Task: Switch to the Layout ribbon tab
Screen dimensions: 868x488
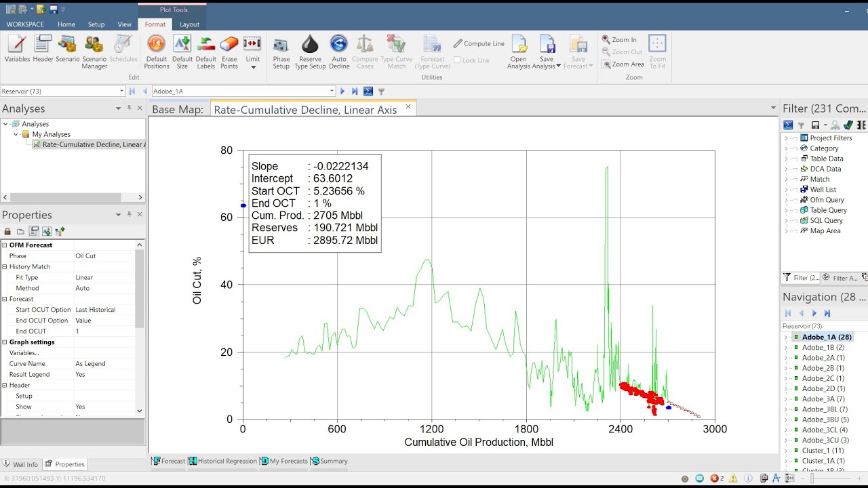Action: click(189, 24)
